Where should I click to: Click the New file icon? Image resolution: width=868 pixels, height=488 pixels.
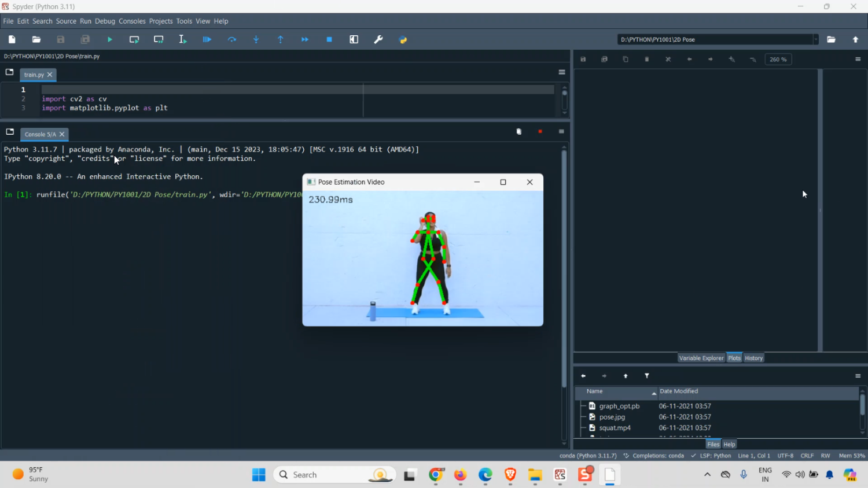12,39
